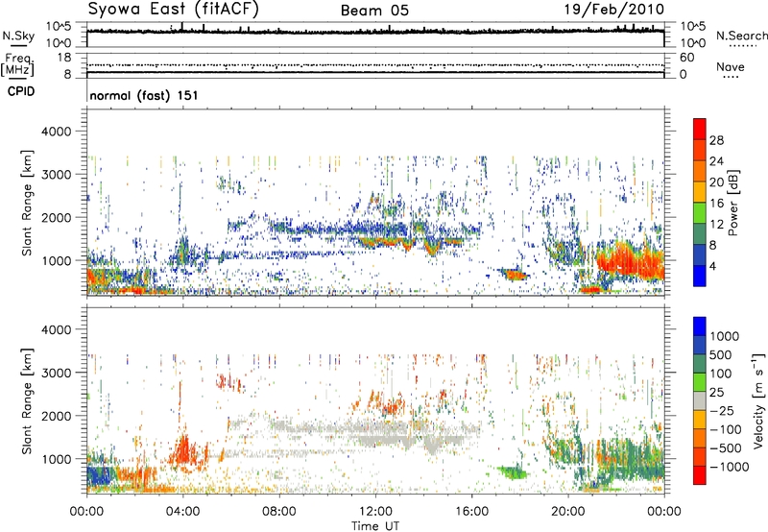The image size is (768, 532).
Task: Click the N.Sky noise trace strip
Action: click(375, 35)
